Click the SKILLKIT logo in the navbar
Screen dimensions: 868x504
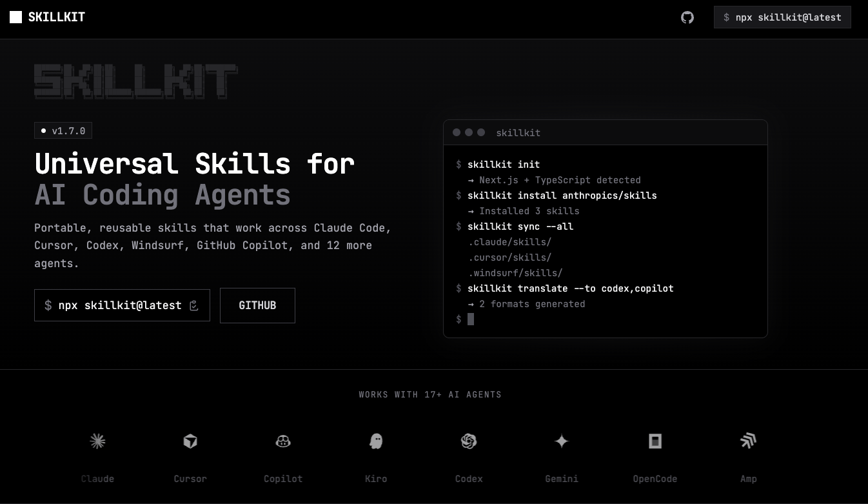pyautogui.click(x=47, y=17)
